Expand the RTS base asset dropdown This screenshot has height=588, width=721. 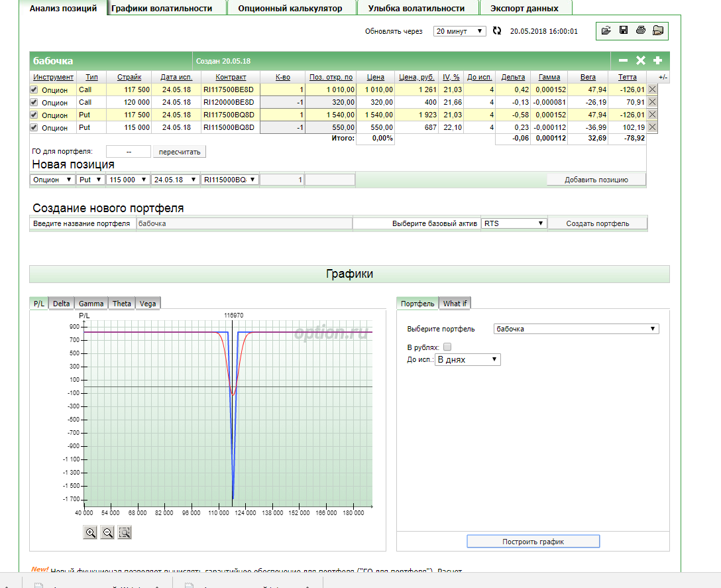(514, 223)
